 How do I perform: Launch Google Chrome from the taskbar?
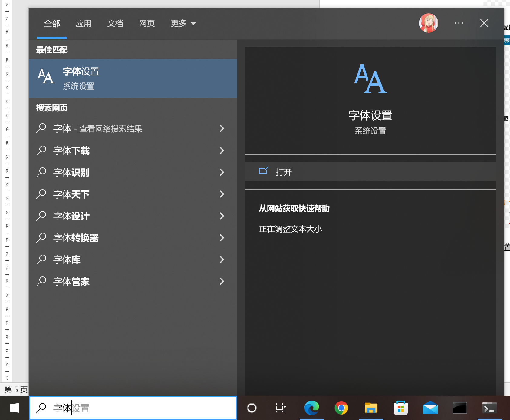[341, 408]
